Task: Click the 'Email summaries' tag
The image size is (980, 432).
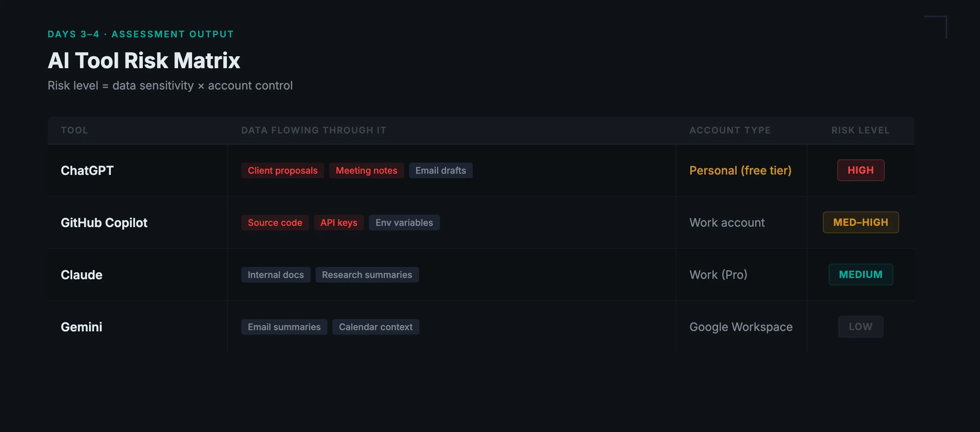Action: pyautogui.click(x=284, y=327)
